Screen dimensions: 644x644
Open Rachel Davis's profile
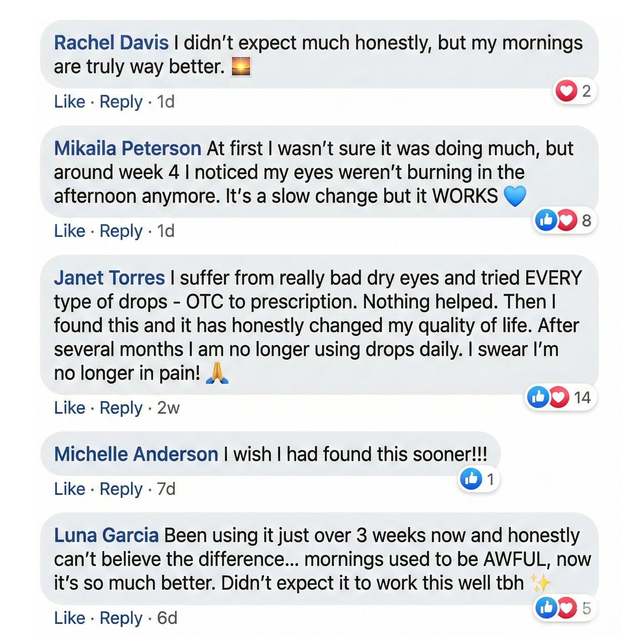pyautogui.click(x=111, y=43)
